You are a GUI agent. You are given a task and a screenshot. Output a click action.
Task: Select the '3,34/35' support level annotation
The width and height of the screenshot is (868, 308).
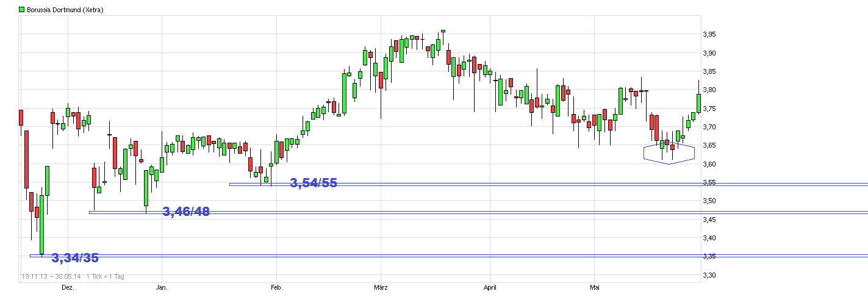coord(75,258)
